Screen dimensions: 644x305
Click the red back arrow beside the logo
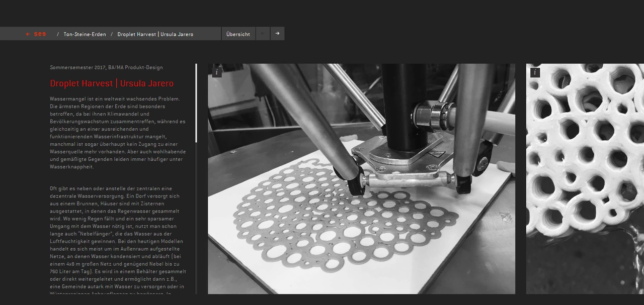click(28, 34)
